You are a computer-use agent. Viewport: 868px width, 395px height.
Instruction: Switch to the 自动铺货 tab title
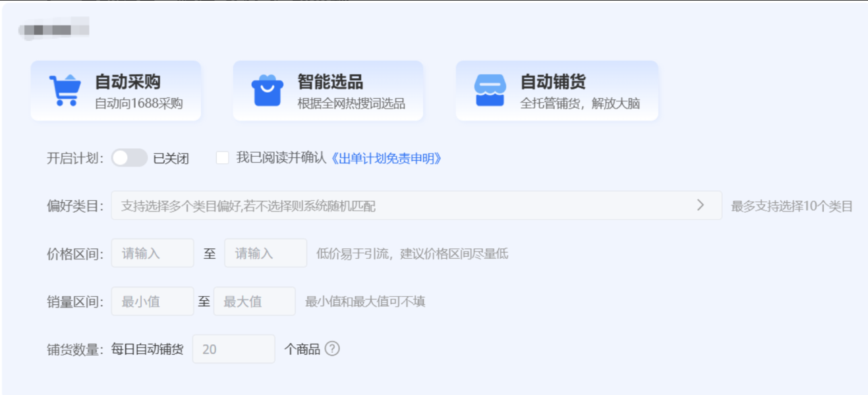pyautogui.click(x=553, y=82)
